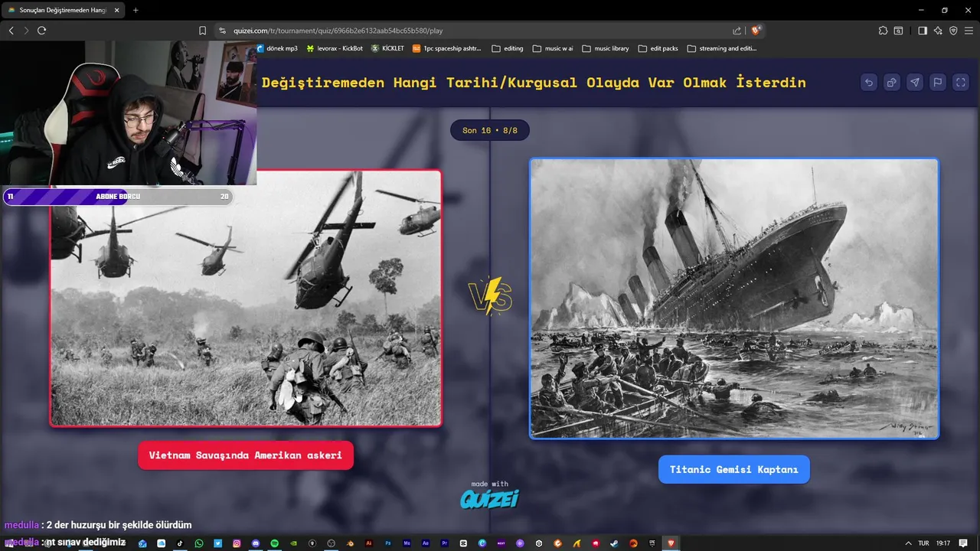Select 'Vietnam Savaşında Amerikan askeri' button
Screen dimensions: 980x551
tap(246, 455)
